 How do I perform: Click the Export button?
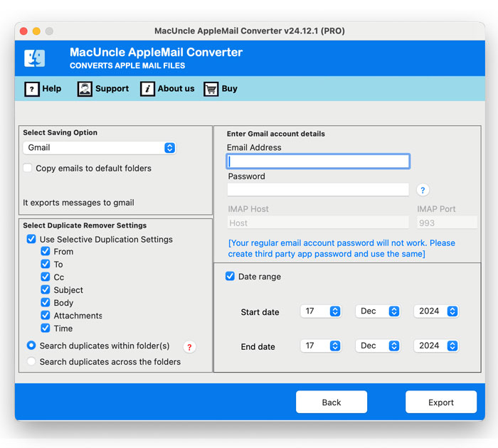tap(441, 402)
